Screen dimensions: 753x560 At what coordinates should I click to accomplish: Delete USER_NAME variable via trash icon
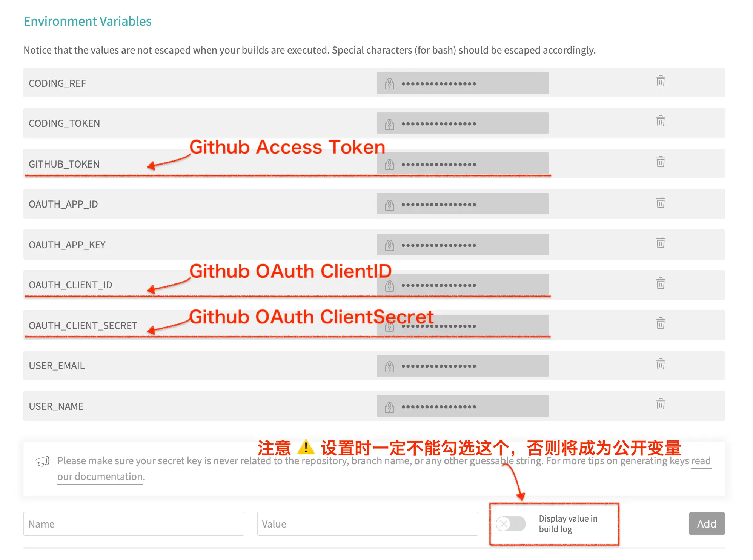point(660,404)
